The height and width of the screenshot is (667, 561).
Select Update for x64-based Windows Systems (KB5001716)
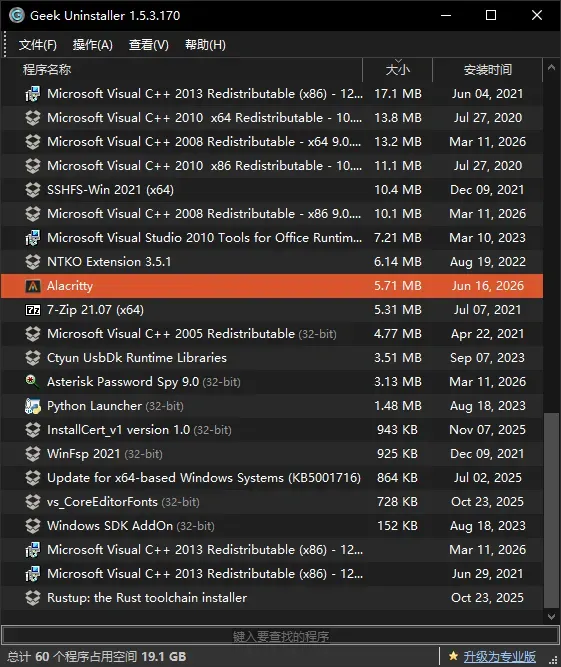point(204,478)
